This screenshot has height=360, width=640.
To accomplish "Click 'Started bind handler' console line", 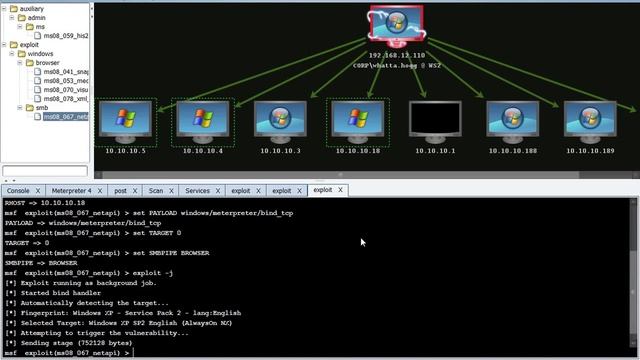I will (x=53, y=293).
